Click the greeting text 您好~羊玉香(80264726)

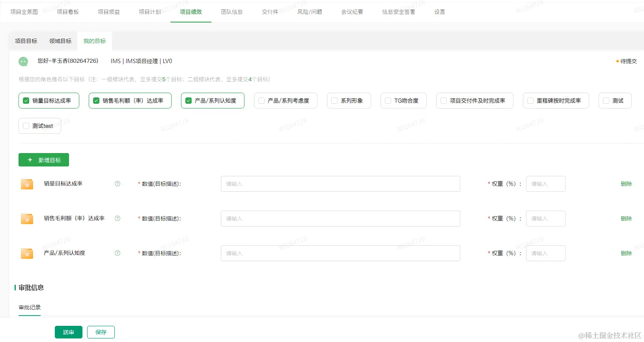point(68,61)
